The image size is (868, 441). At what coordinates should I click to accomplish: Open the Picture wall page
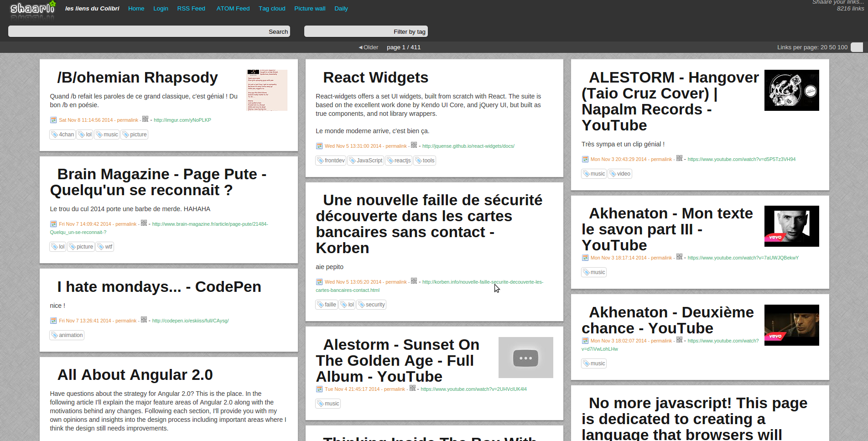pyautogui.click(x=310, y=8)
